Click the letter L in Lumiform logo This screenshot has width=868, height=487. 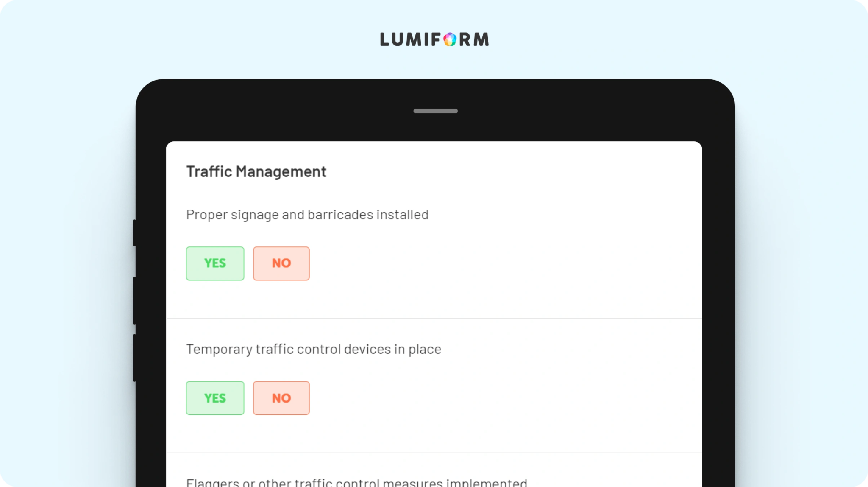pos(384,39)
